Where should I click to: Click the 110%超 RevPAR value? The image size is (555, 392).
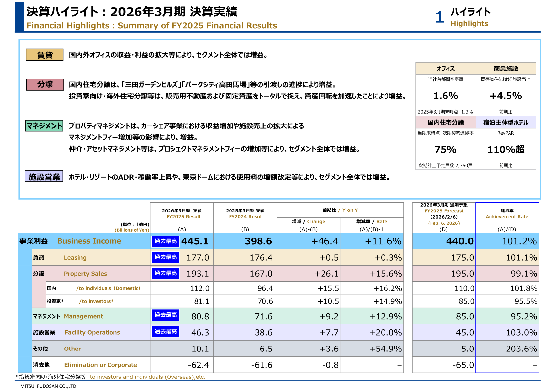click(506, 149)
